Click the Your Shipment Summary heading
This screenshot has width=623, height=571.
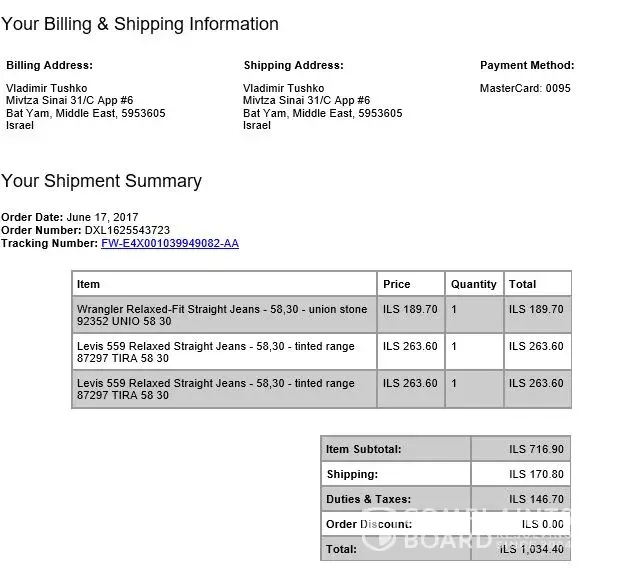click(x=101, y=181)
